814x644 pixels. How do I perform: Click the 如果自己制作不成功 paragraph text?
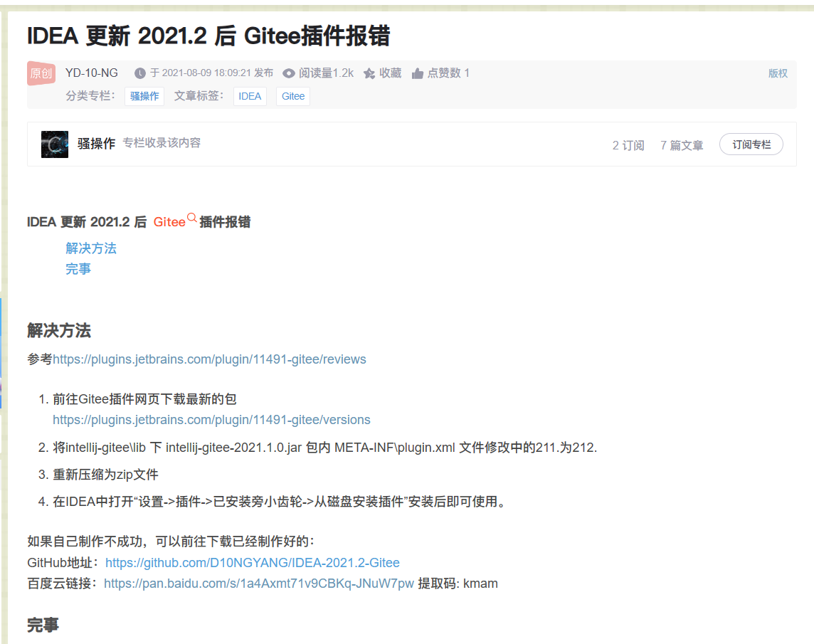click(171, 542)
